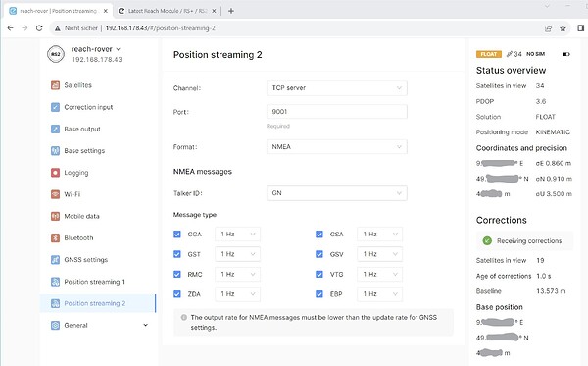588x366 pixels.
Task: Open Correction input in the sidebar
Action: [x=88, y=107]
